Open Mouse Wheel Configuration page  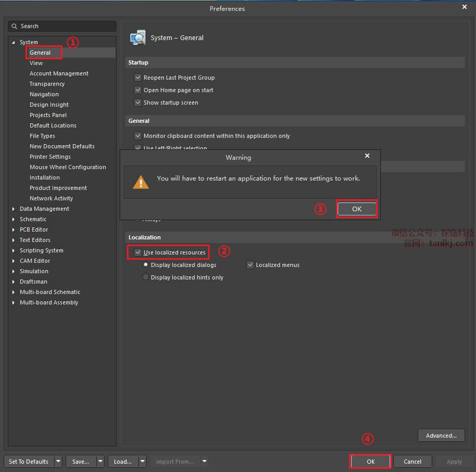(x=68, y=167)
